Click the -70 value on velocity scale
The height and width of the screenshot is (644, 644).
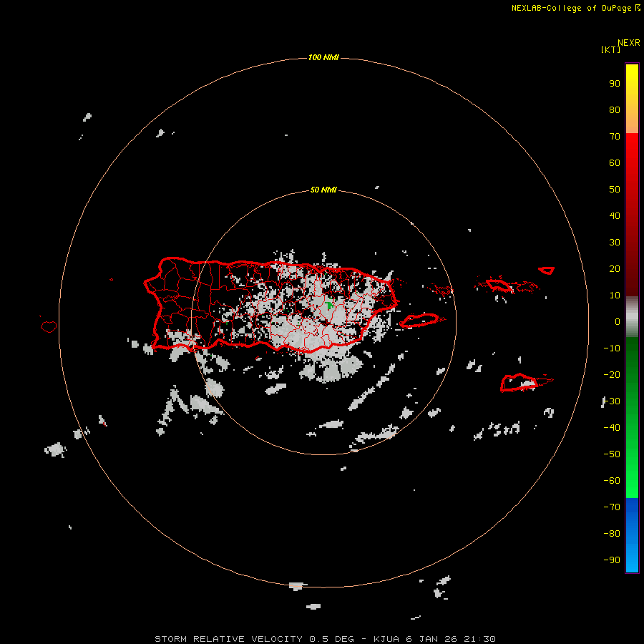click(612, 507)
